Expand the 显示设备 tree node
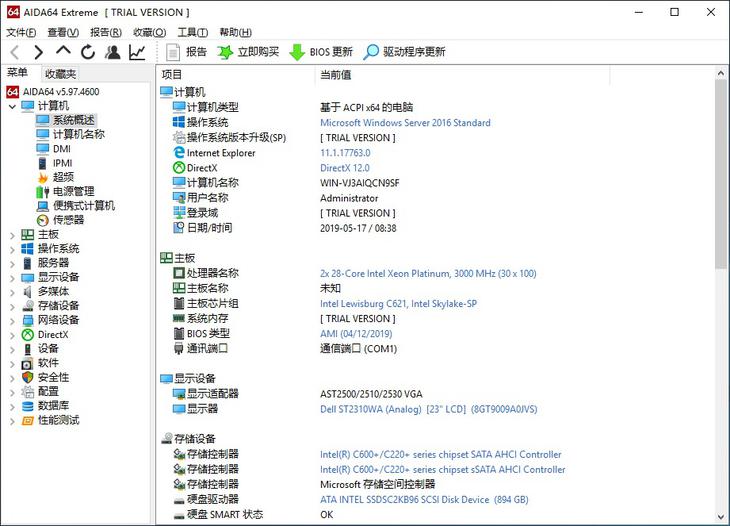Image resolution: width=730 pixels, height=526 pixels. [x=12, y=278]
